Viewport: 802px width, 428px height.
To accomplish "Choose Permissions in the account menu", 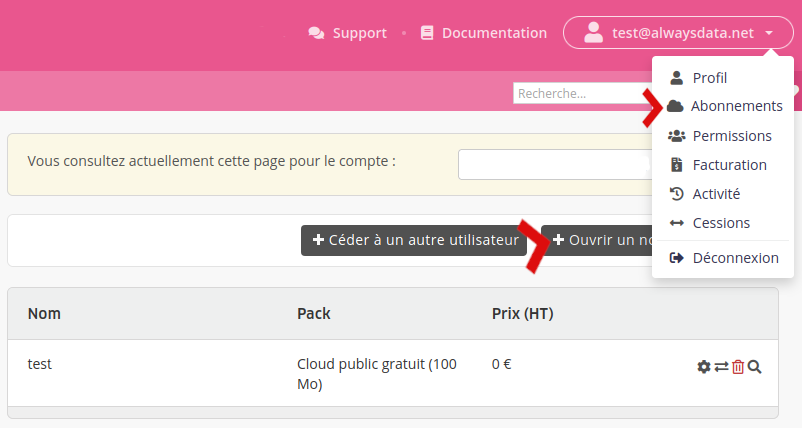I will (732, 136).
